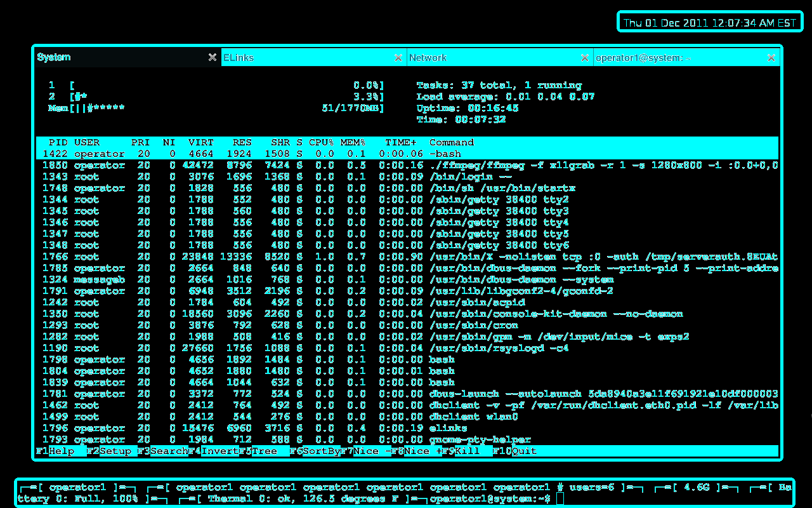Click the Dec 2011 clock widget
Image resolution: width=812 pixels, height=508 pixels.
pos(709,21)
